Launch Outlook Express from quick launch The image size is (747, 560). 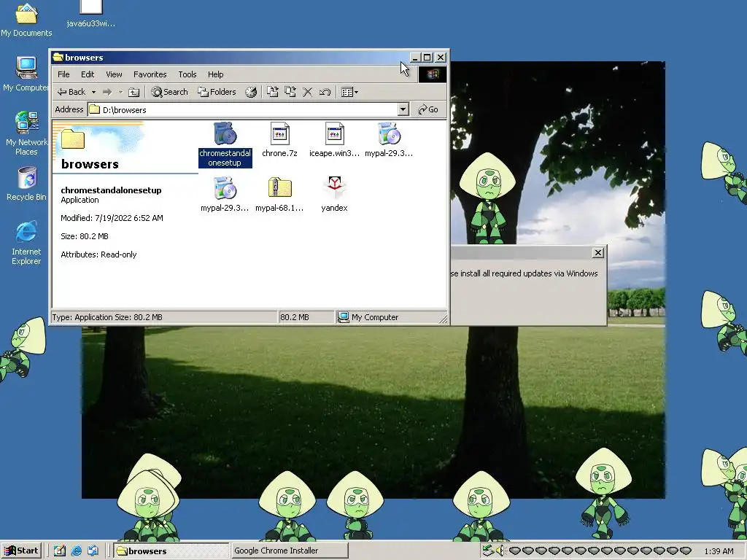coord(93,551)
